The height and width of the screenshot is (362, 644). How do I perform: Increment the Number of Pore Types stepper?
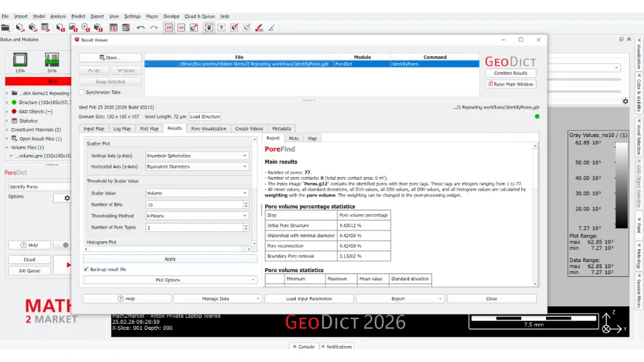point(246,225)
